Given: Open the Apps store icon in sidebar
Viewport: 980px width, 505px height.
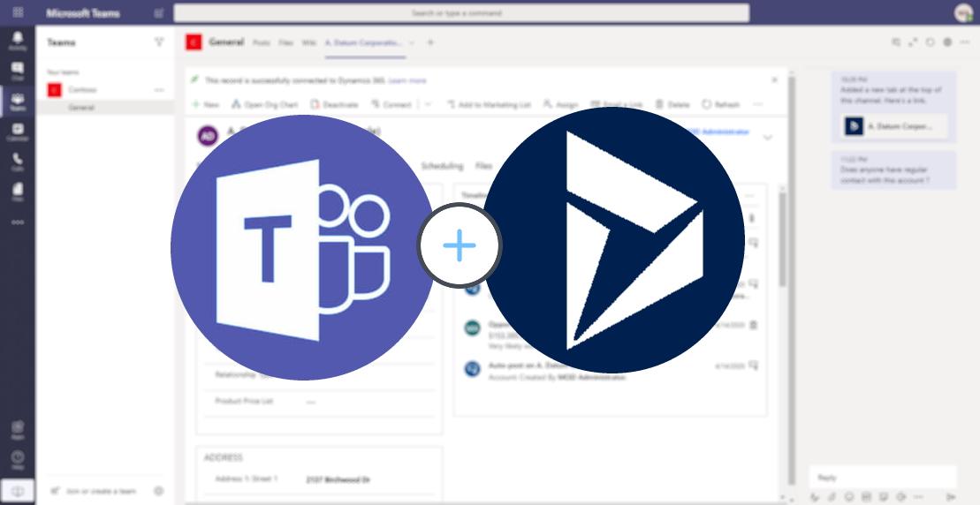Looking at the screenshot, I should (x=18, y=429).
